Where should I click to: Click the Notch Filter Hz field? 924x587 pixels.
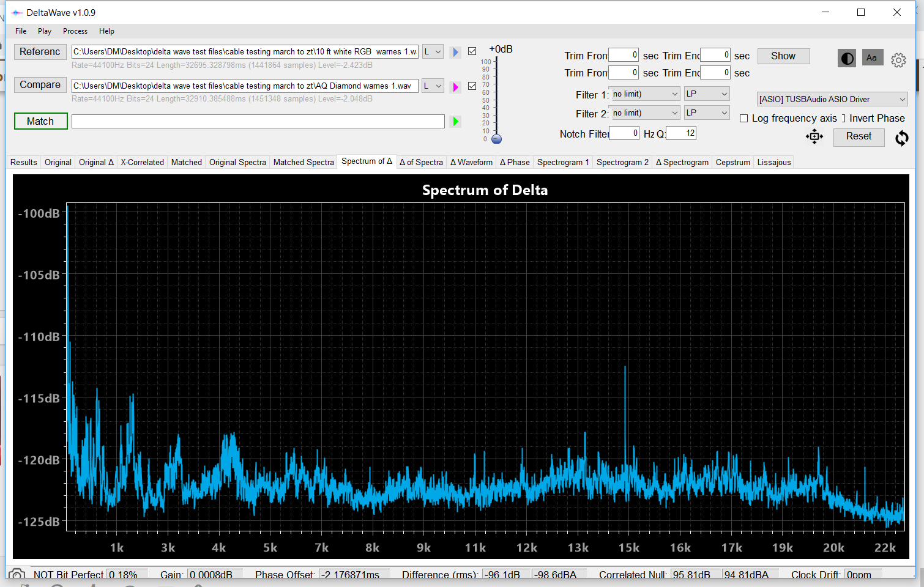pos(624,133)
